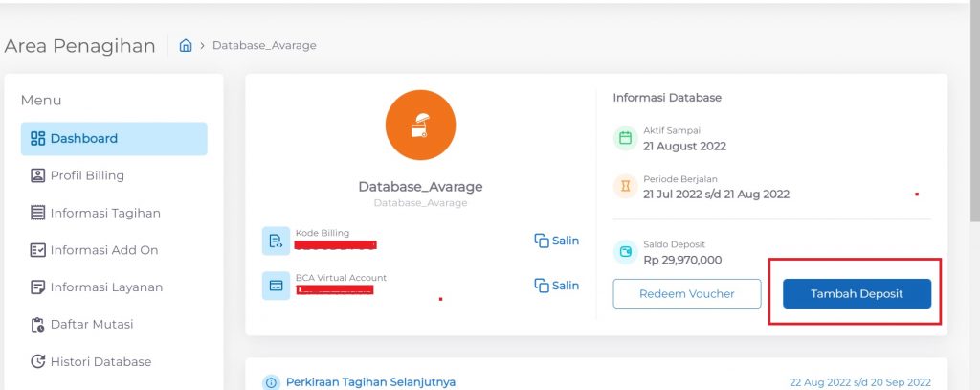Viewport: 980px width, 390px height.
Task: Copy the Kode Billing with Salin
Action: coord(557,241)
